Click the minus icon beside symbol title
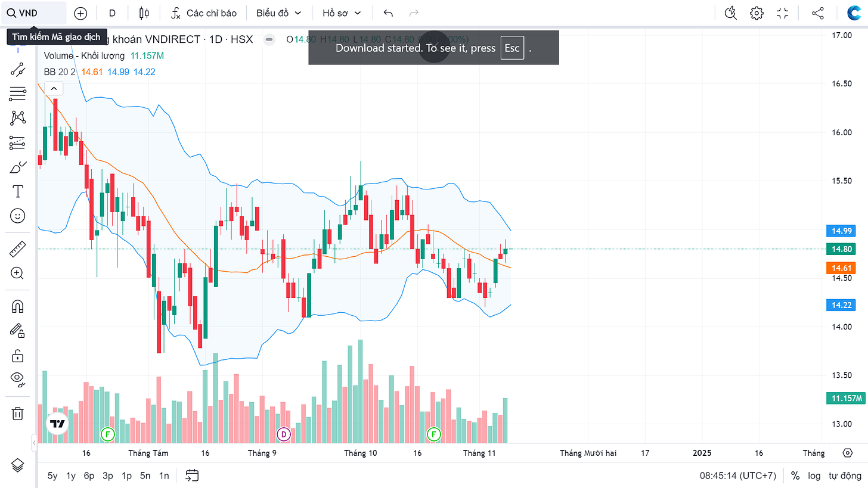The image size is (868, 488). [269, 39]
